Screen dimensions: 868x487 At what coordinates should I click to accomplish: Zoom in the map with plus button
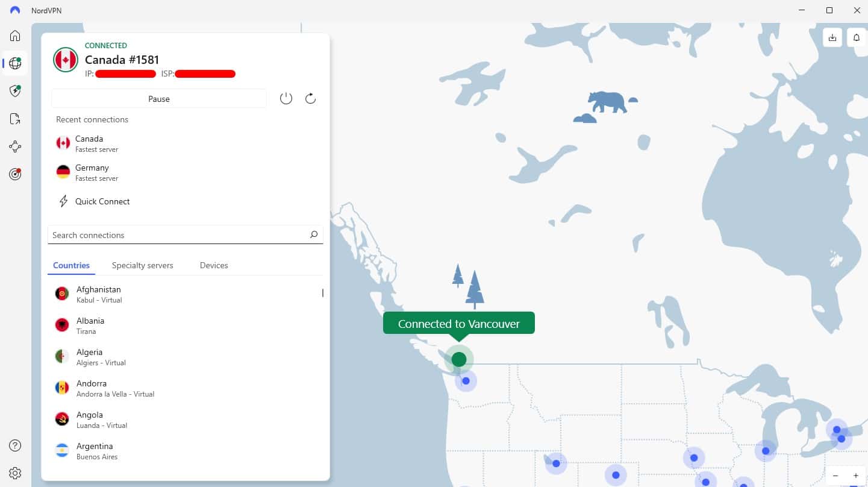[x=855, y=476]
